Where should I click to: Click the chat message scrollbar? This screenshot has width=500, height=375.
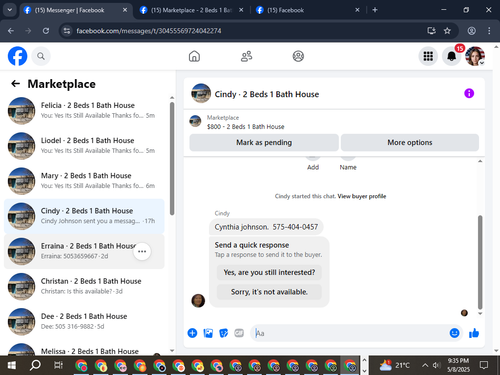480,262
